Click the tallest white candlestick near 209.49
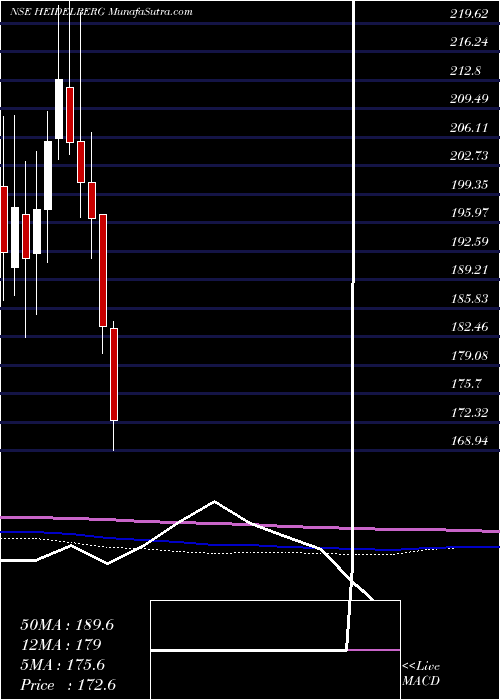The height and width of the screenshot is (700, 500). 59,108
